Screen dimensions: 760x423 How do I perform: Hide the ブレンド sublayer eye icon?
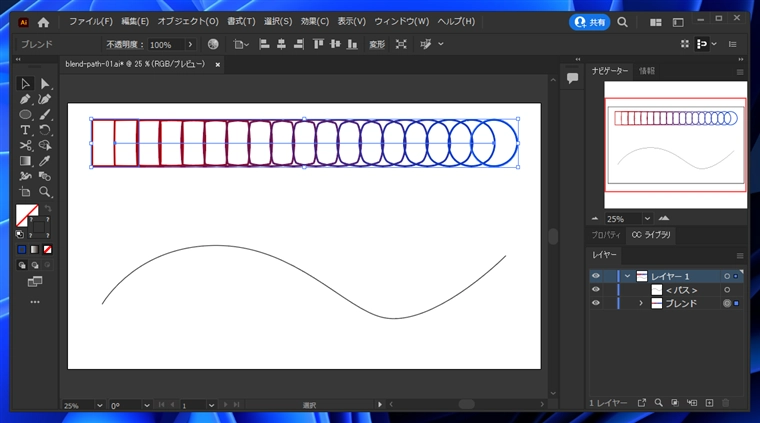tap(596, 303)
